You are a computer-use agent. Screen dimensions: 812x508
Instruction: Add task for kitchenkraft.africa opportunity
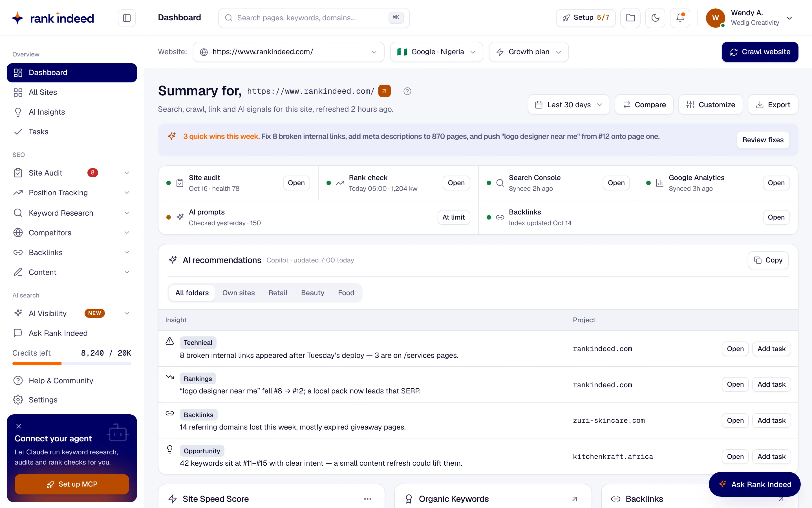(771, 457)
